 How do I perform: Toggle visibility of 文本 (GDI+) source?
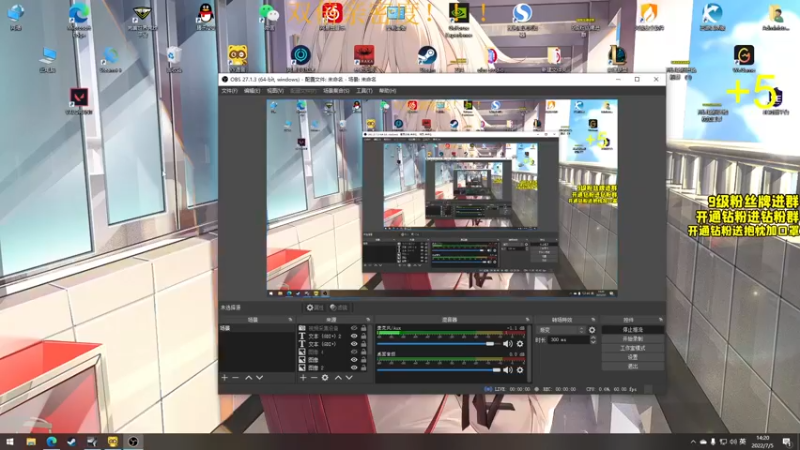click(x=354, y=344)
